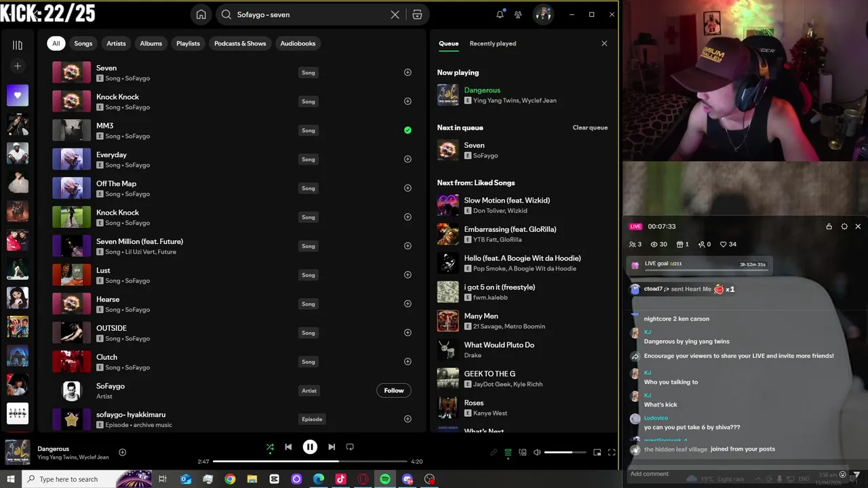Screen dimensions: 868x488
Task: Clear queue button
Action: [590, 127]
